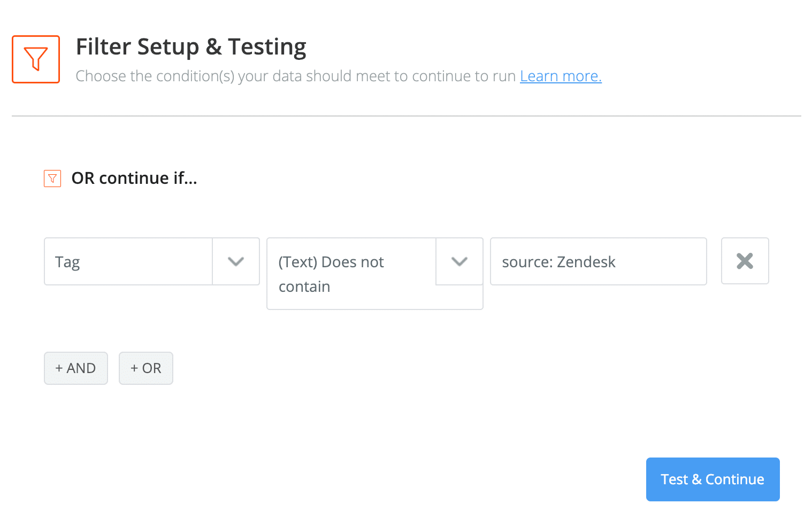
Task: Remove the condition with the X icon
Action: 745,261
